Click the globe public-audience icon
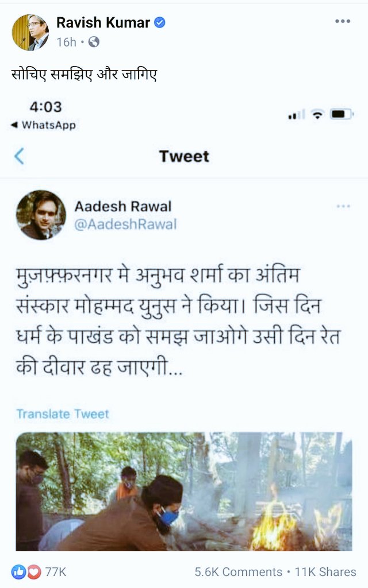The image size is (368, 588). click(94, 42)
